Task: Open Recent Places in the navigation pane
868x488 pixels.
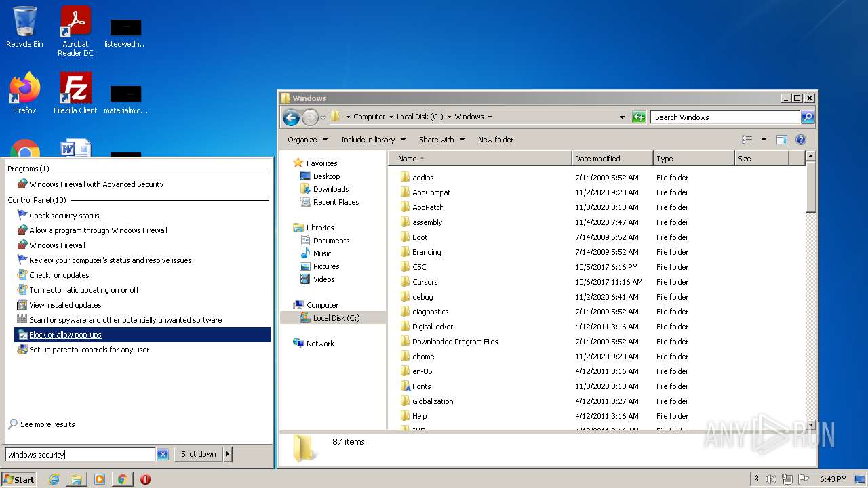Action: click(x=336, y=202)
